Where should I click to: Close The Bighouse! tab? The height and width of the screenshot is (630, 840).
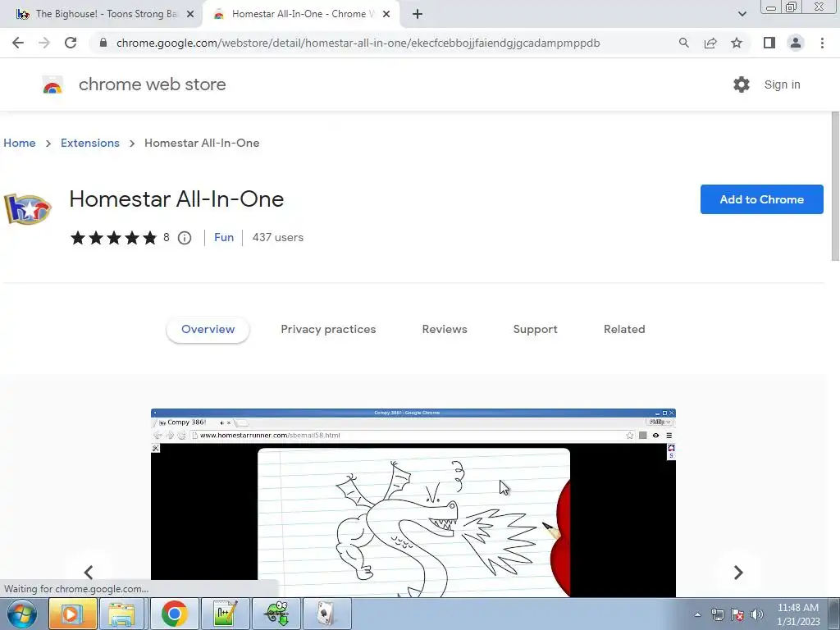pos(190,14)
